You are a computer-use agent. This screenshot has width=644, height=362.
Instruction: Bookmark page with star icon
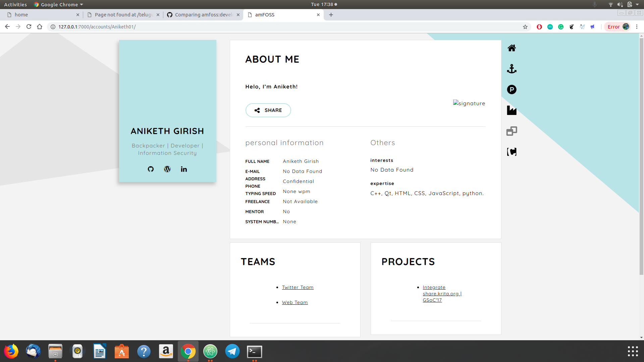[525, 27]
